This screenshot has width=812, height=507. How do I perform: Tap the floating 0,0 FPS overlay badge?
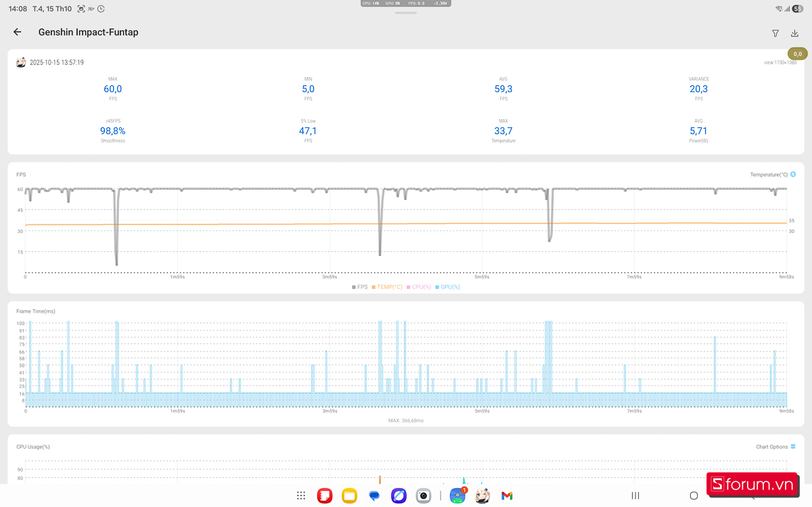tap(797, 54)
